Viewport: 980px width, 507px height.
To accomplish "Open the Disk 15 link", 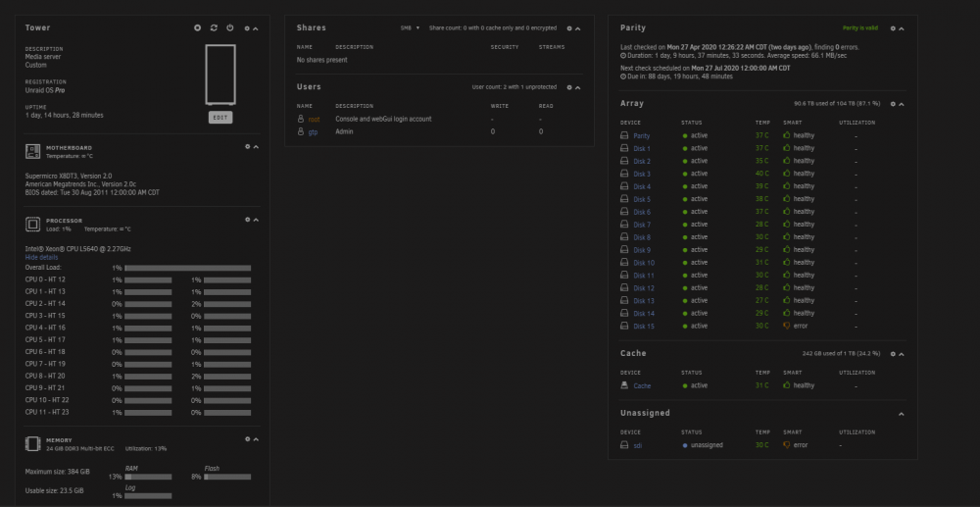I will click(x=644, y=327).
